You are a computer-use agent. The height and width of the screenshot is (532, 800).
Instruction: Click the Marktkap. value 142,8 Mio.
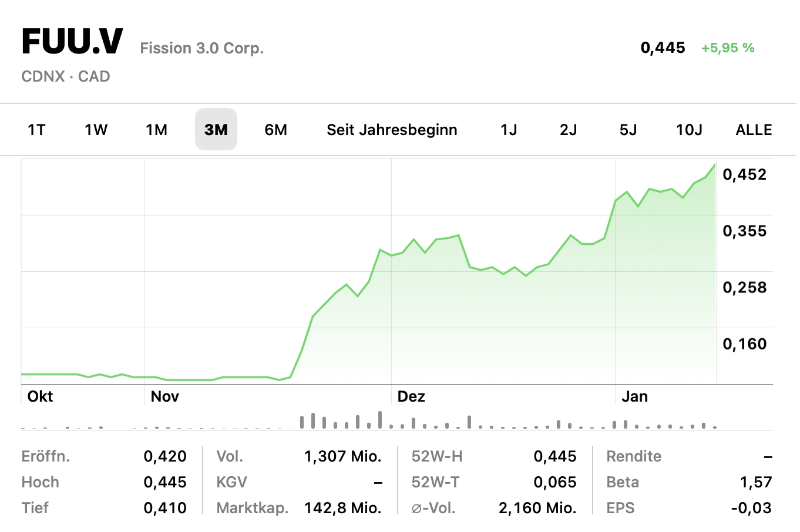coord(342,508)
